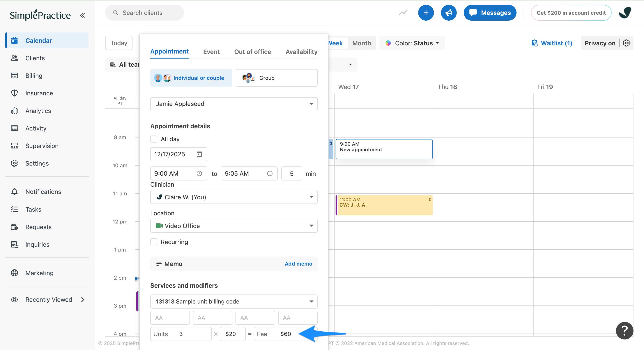This screenshot has width=644, height=350.
Task: Click the blue plus create button
Action: click(x=426, y=12)
